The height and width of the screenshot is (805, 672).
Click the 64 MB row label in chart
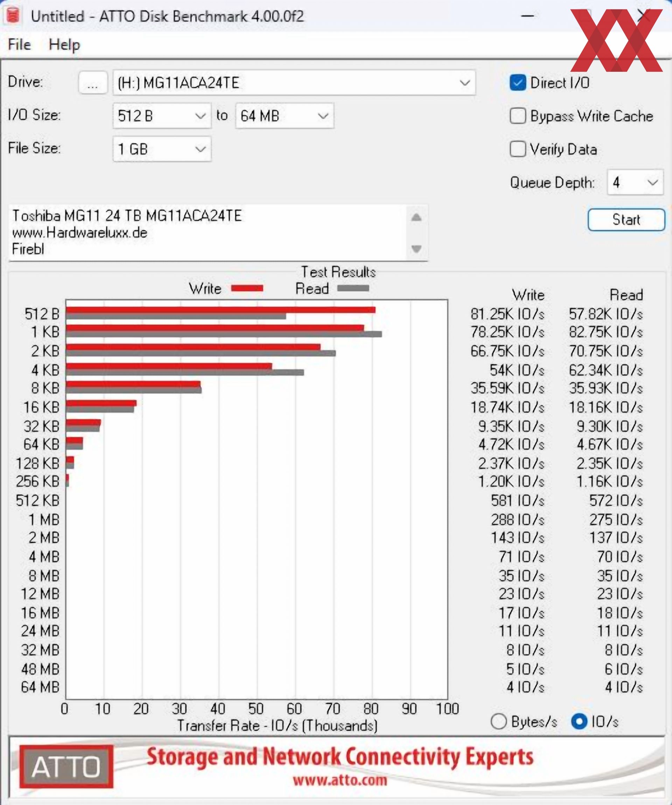pos(40,687)
